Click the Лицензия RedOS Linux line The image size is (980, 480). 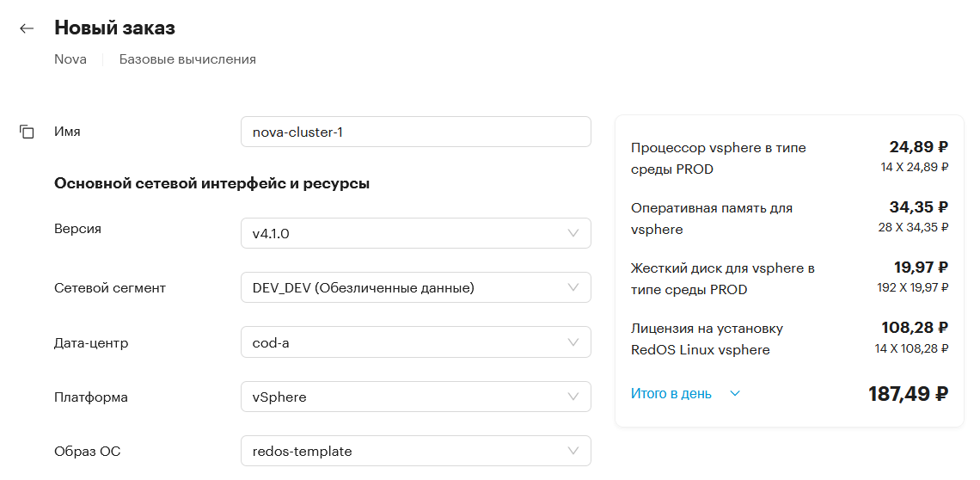click(x=789, y=339)
